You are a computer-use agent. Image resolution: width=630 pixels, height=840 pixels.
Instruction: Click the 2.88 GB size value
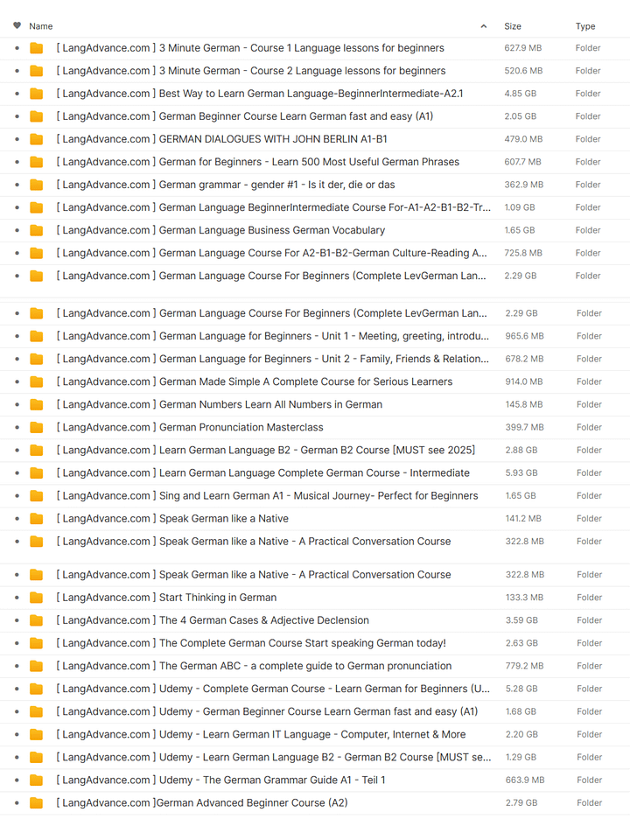pos(521,450)
